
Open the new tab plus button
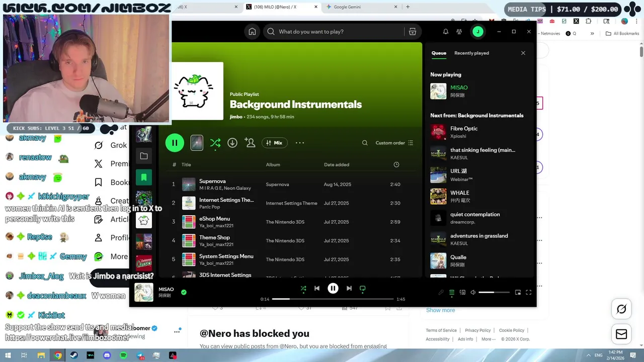(408, 7)
